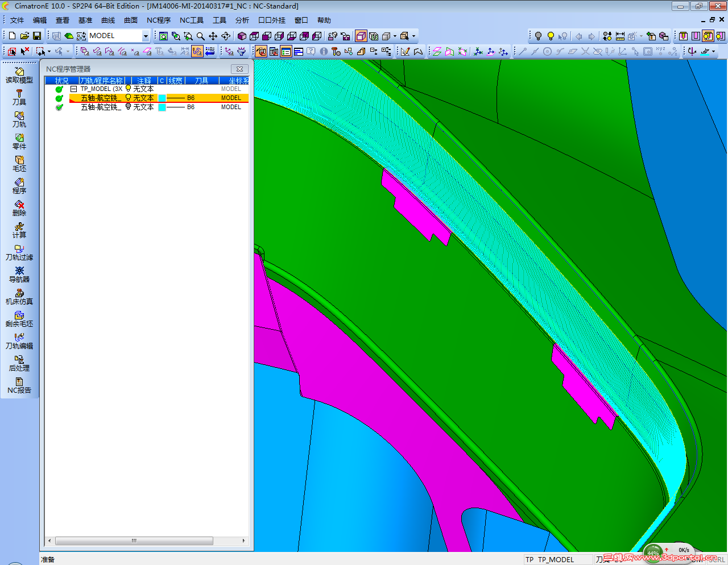Select the Pan view arrows tool
The width and height of the screenshot is (728, 565).
(x=213, y=36)
